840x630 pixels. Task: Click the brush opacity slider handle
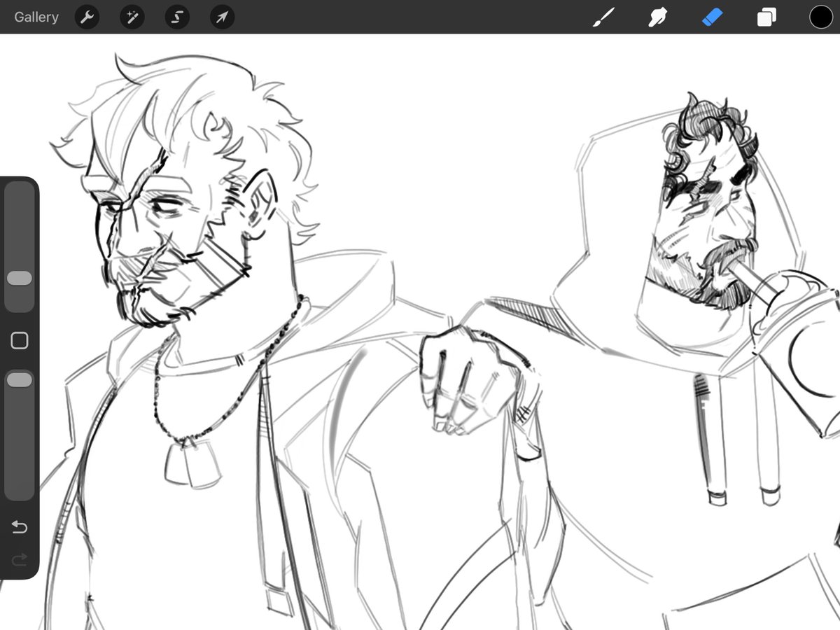[x=20, y=380]
